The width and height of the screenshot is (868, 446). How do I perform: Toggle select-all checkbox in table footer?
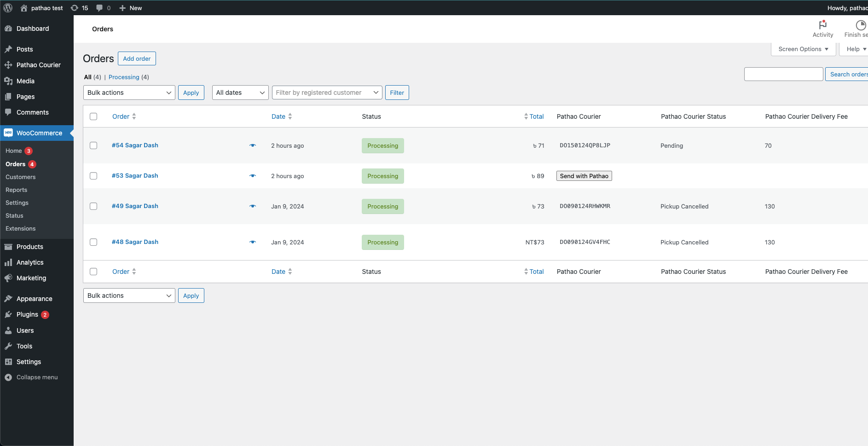[x=93, y=272]
